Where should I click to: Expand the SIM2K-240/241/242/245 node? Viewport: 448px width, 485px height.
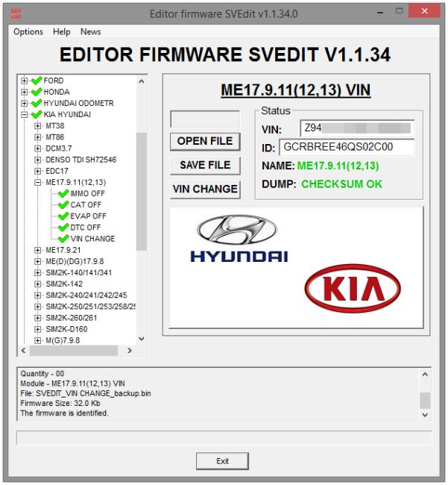pyautogui.click(x=38, y=295)
